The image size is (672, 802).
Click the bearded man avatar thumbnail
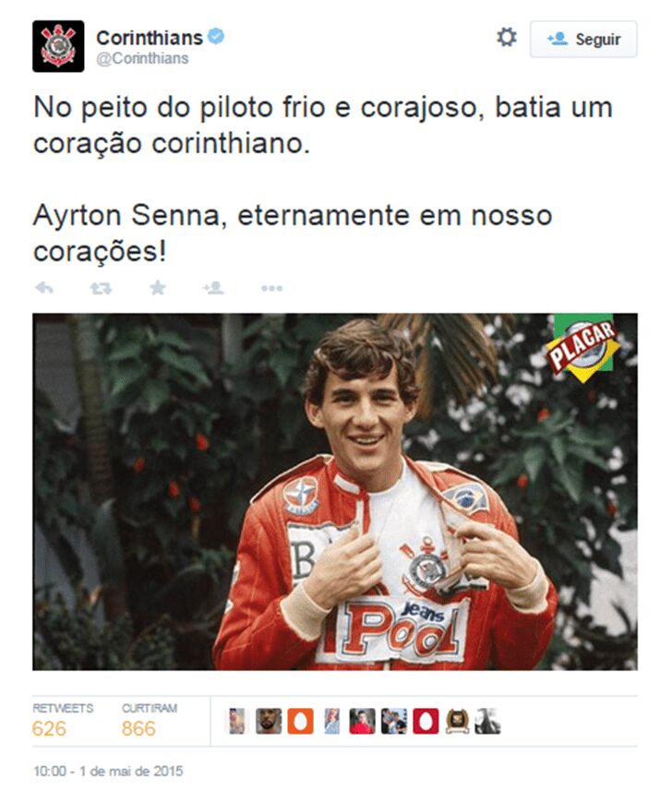(269, 721)
